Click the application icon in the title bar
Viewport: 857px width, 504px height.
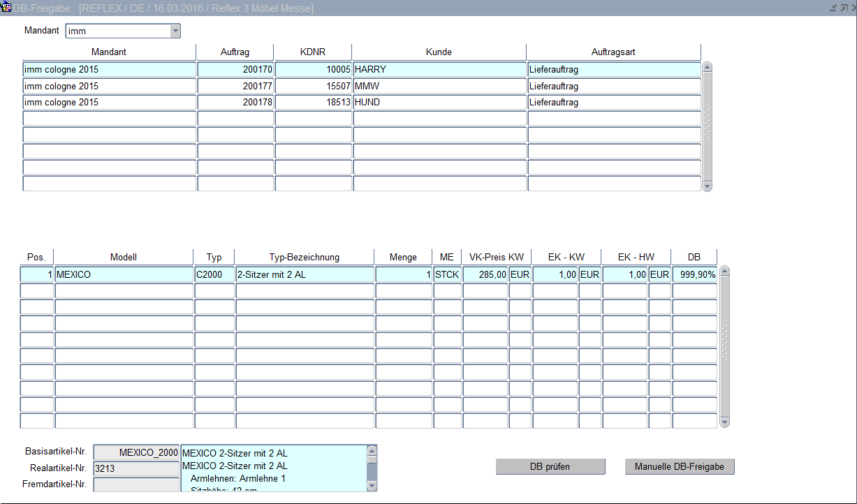tap(6, 8)
